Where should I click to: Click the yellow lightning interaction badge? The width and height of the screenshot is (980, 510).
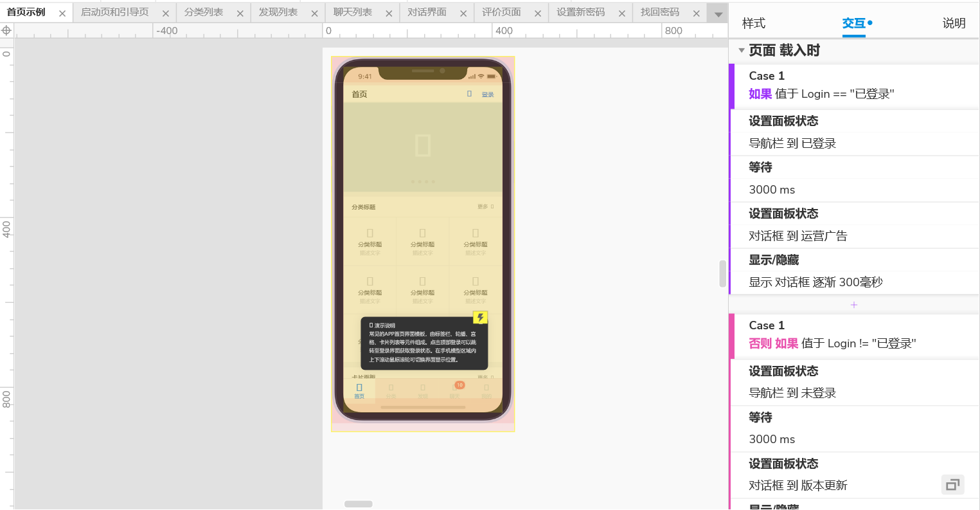pyautogui.click(x=480, y=318)
